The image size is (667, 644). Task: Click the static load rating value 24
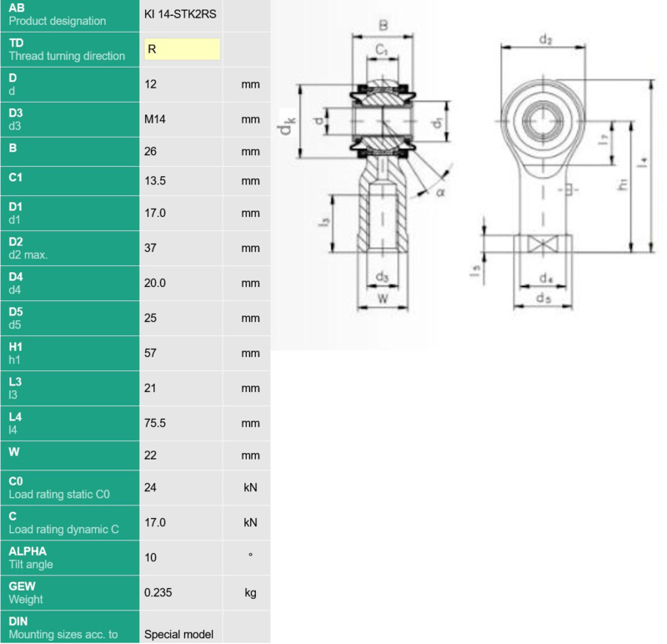[x=150, y=487]
